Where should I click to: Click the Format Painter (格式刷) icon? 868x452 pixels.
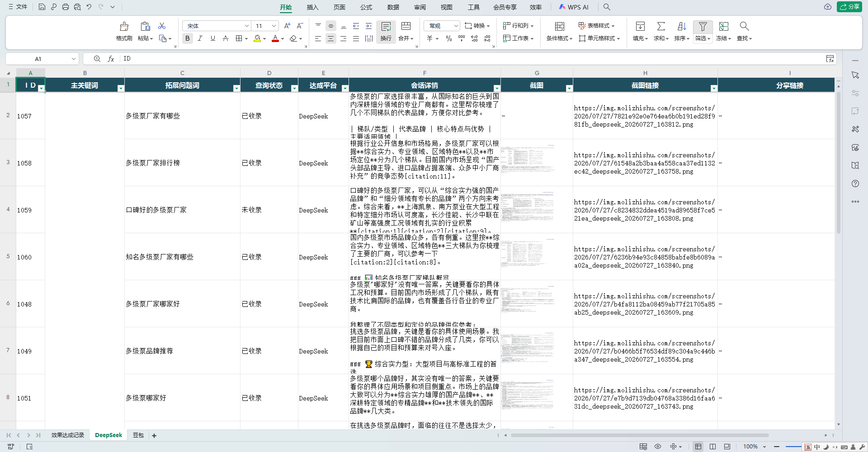click(124, 26)
